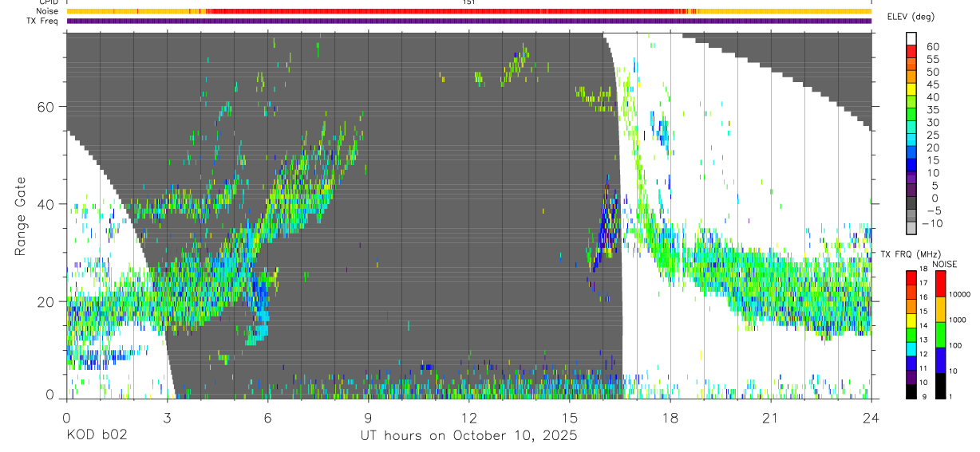Click the '1000' value on NOISE legend
The height and width of the screenshot is (452, 980).
pos(958,320)
